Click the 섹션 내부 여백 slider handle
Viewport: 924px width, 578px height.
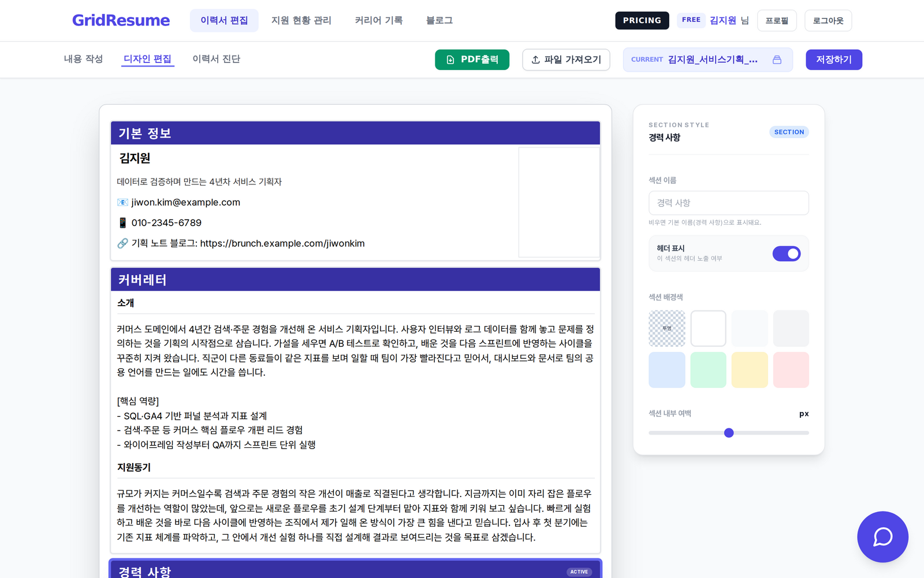click(729, 433)
